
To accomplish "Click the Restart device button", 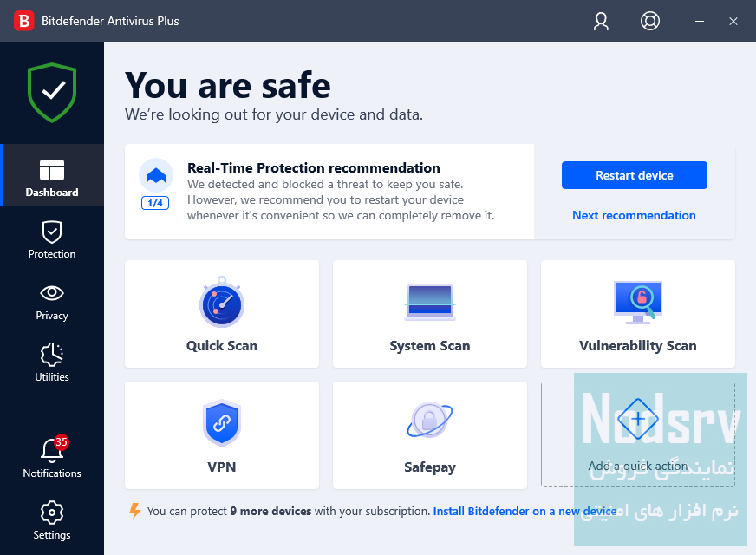I will click(x=634, y=175).
